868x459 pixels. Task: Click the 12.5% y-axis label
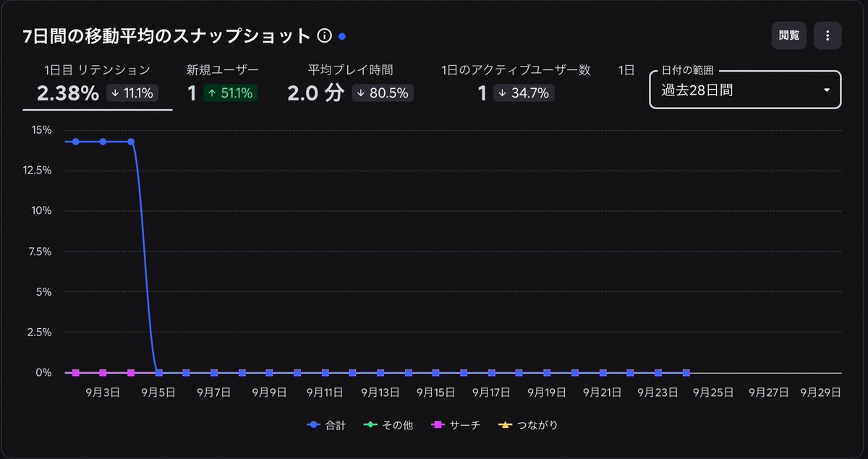(x=36, y=171)
